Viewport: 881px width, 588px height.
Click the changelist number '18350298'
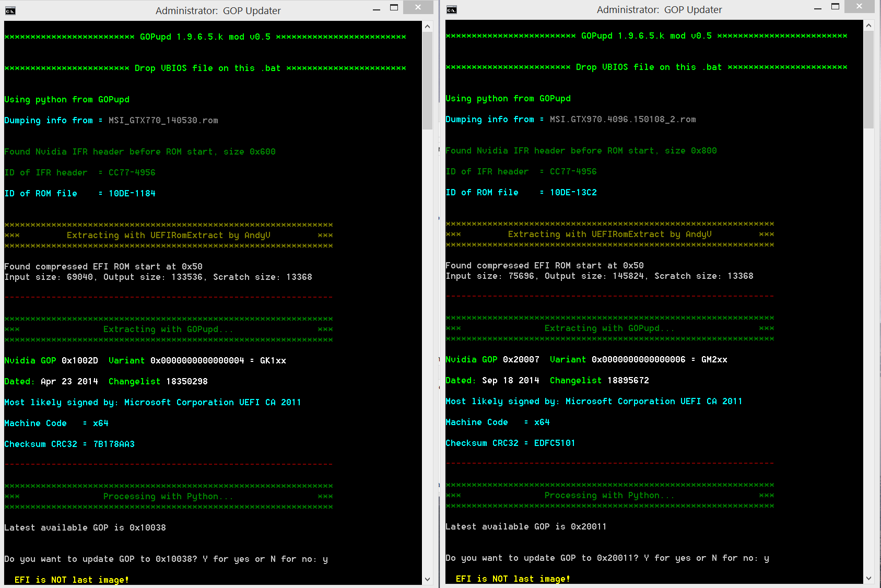[187, 382]
